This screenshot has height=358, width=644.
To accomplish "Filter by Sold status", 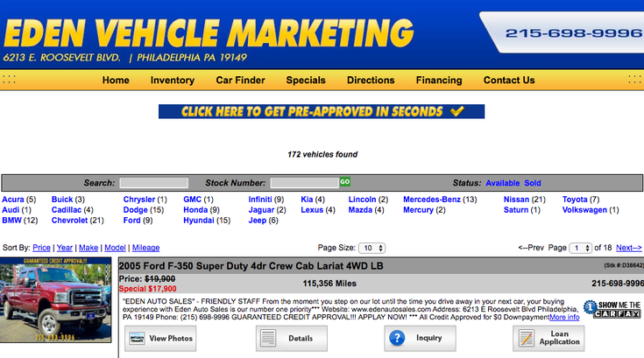I will pos(533,183).
